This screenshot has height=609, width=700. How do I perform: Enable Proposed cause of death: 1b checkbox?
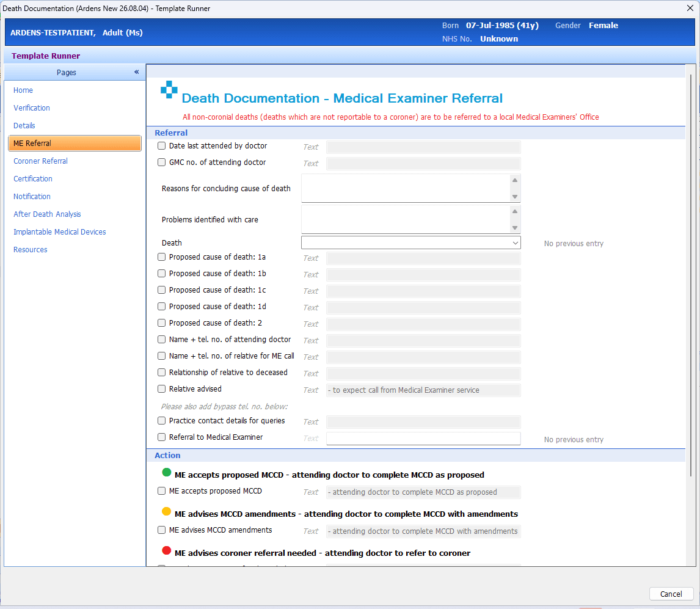pyautogui.click(x=162, y=274)
